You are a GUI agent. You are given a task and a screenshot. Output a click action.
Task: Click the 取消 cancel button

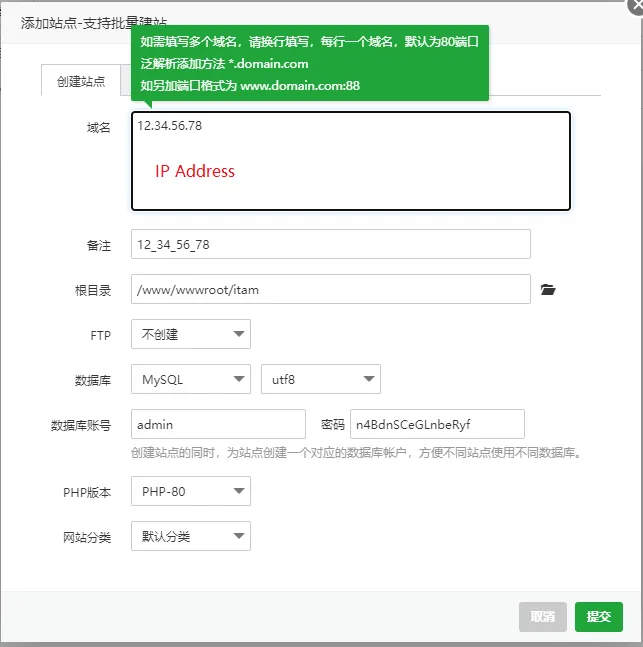tap(543, 617)
